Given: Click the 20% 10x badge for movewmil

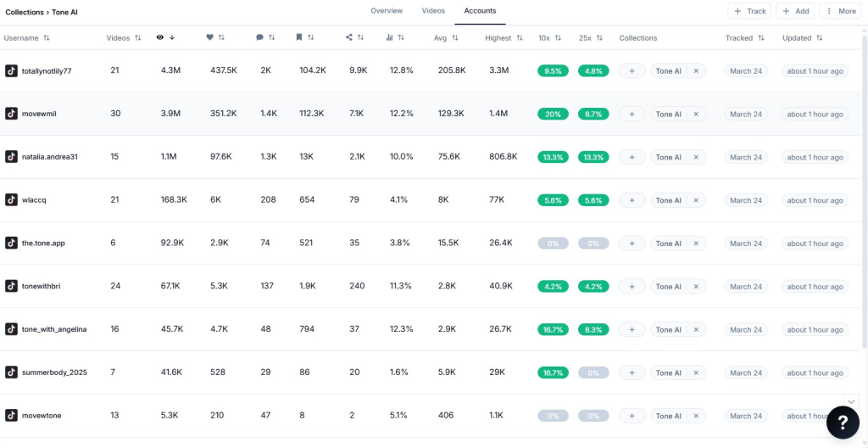Looking at the screenshot, I should click(x=553, y=115).
